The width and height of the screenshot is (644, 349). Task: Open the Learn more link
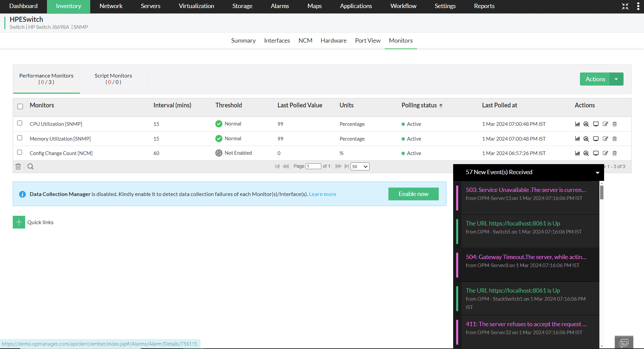(x=322, y=194)
